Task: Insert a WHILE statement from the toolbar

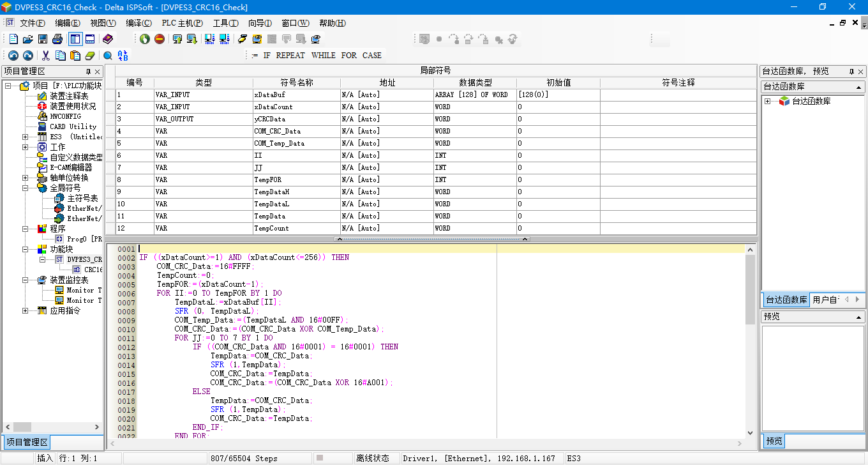Action: [x=323, y=56]
